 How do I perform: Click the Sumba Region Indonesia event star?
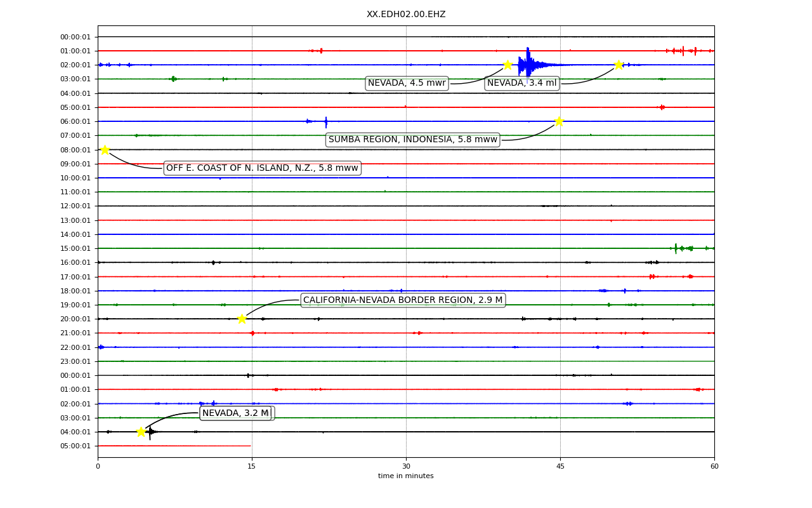(x=559, y=121)
